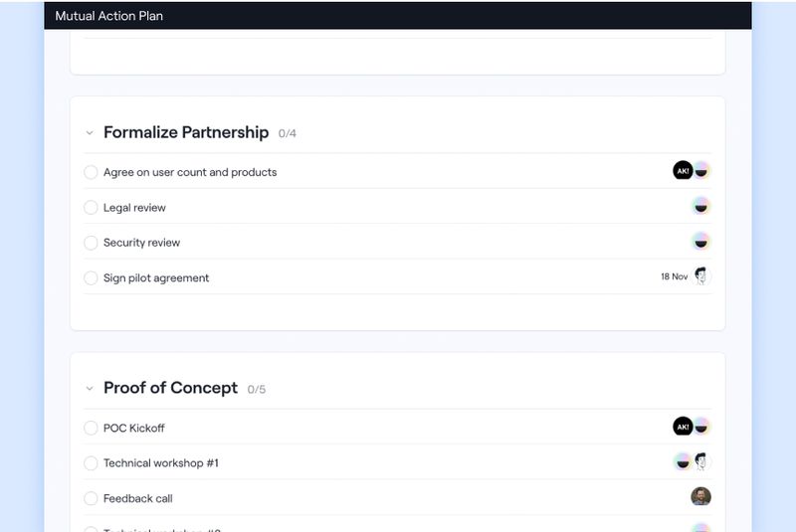Open the Feedback call task
The height and width of the screenshot is (532, 796).
tap(138, 498)
